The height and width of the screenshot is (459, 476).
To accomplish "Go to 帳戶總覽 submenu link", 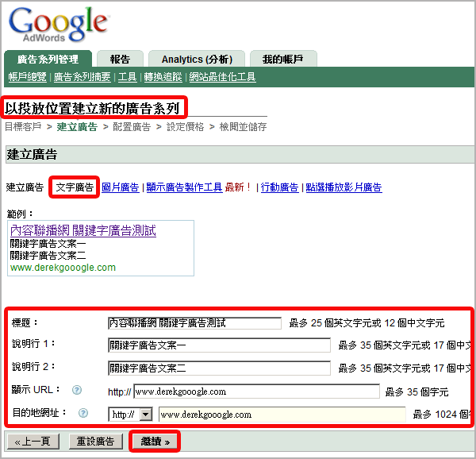I will [27, 77].
